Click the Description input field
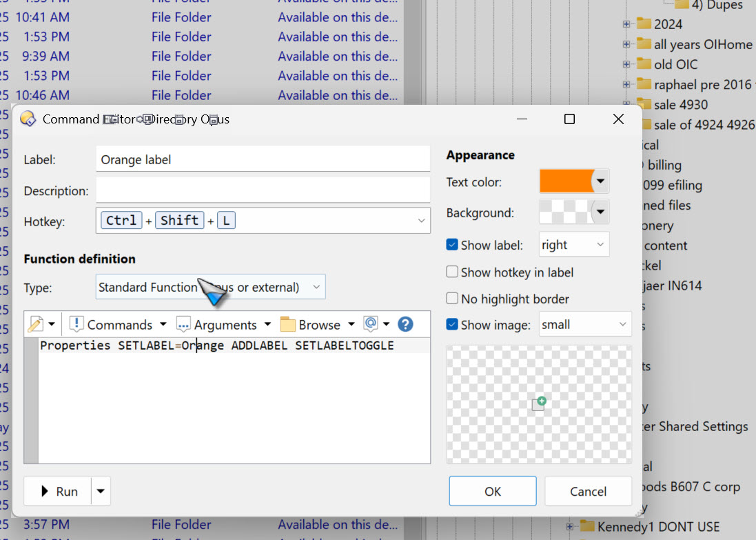This screenshot has width=756, height=540. point(263,190)
